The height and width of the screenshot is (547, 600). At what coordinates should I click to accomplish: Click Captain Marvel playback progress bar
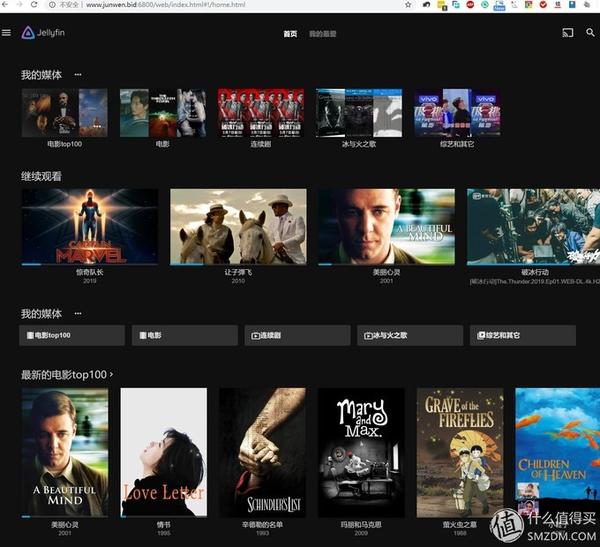90,264
